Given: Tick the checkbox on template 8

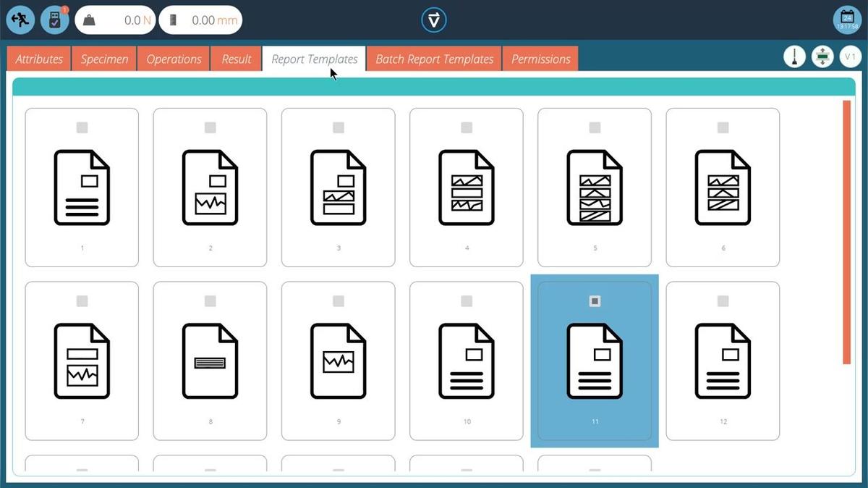Looking at the screenshot, I should (210, 301).
